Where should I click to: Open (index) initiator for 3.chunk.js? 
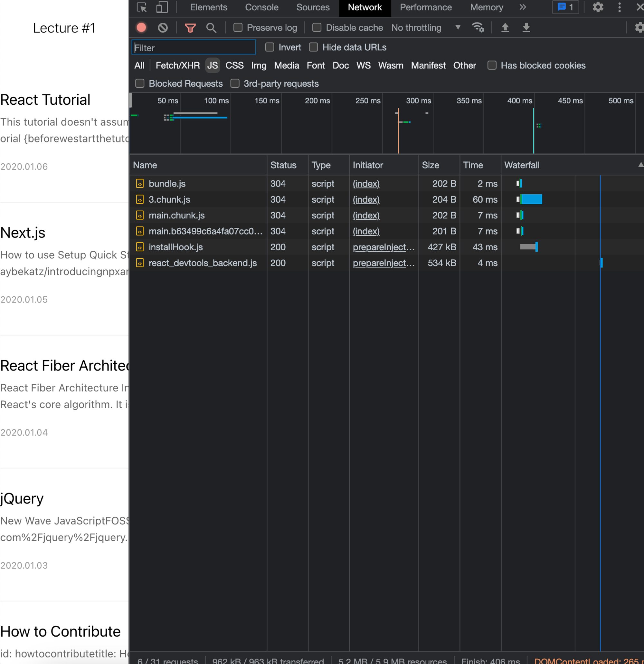point(366,199)
